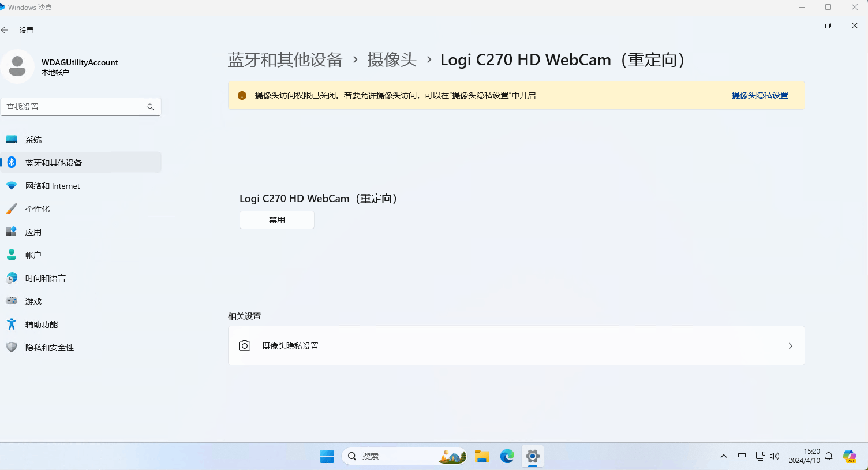This screenshot has height=470, width=868.
Task: Click the search magnifier in 查找设置 box
Action: coord(151,107)
